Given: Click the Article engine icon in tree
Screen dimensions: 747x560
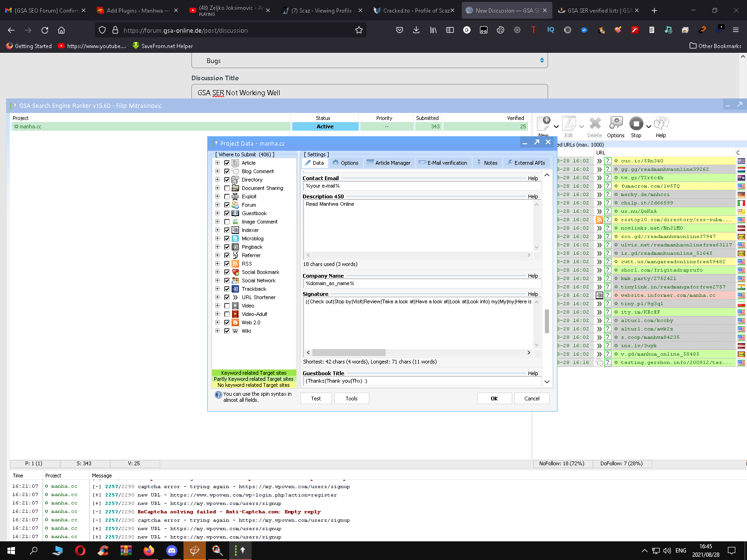Looking at the screenshot, I should pos(236,163).
